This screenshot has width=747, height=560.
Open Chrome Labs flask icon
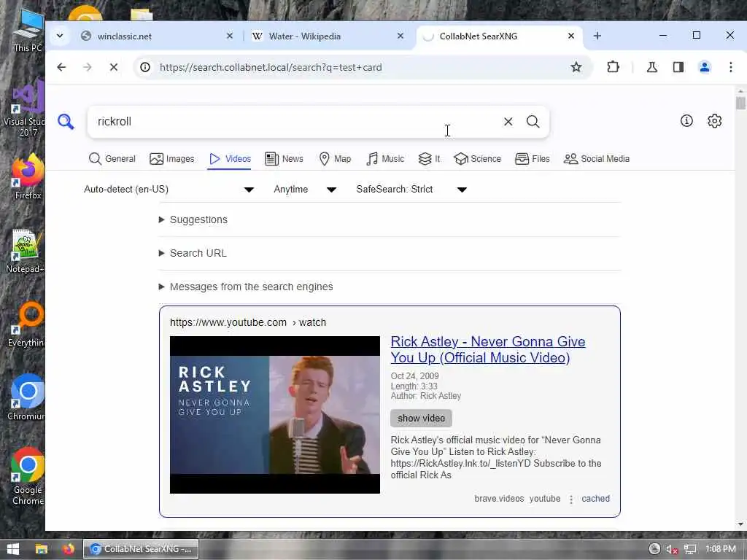pyautogui.click(x=651, y=67)
